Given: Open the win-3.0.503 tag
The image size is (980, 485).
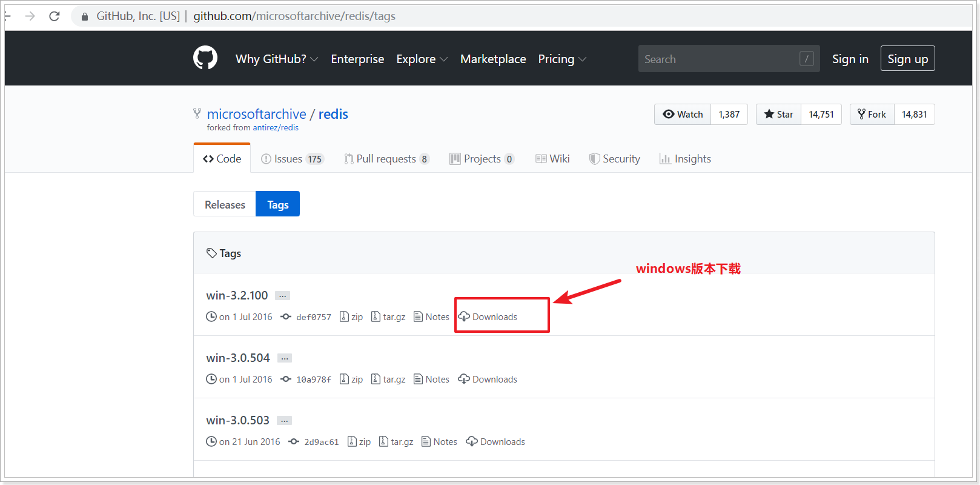Looking at the screenshot, I should click(237, 420).
